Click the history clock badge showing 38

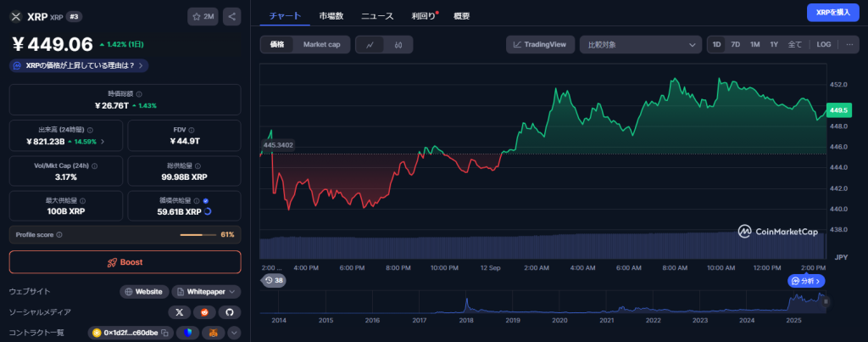click(274, 280)
